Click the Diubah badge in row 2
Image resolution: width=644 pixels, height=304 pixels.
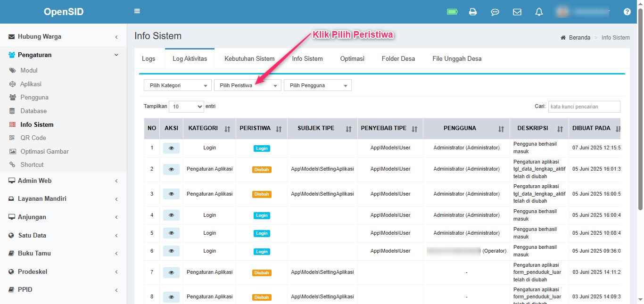(262, 169)
